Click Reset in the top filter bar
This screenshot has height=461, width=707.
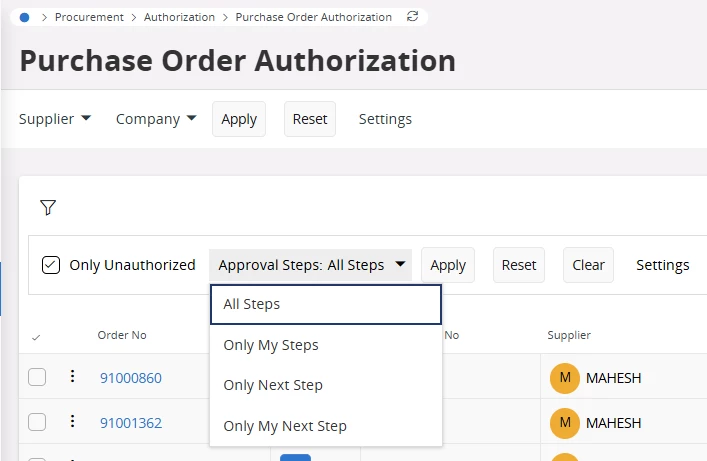pos(310,119)
